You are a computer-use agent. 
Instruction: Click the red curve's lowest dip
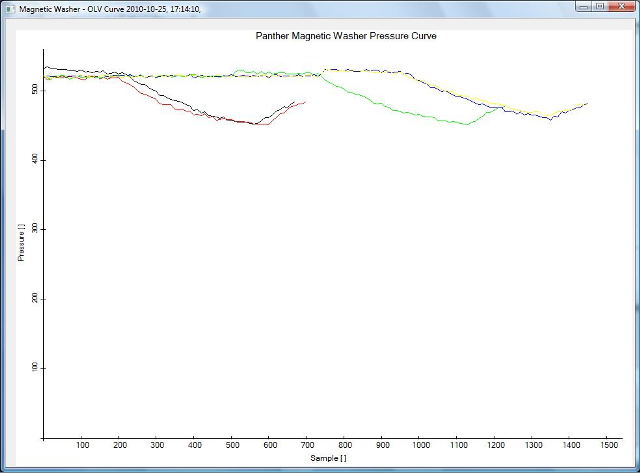point(262,124)
